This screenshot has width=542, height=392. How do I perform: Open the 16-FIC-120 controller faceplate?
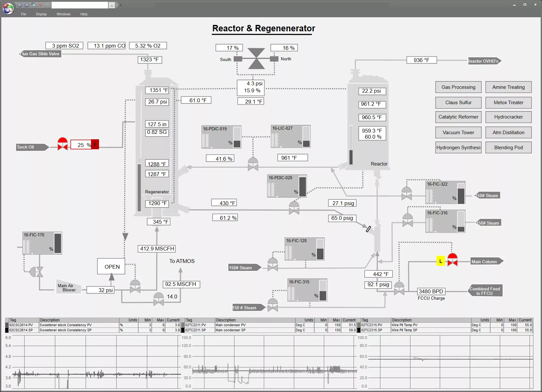click(305, 249)
